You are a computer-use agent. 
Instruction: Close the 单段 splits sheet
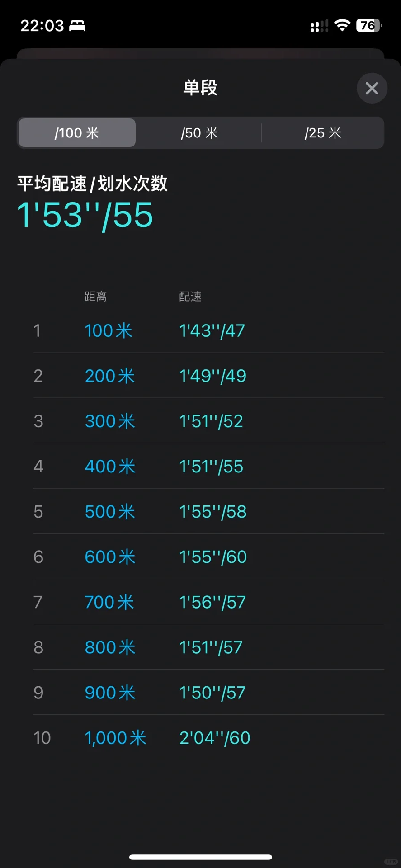click(x=372, y=88)
